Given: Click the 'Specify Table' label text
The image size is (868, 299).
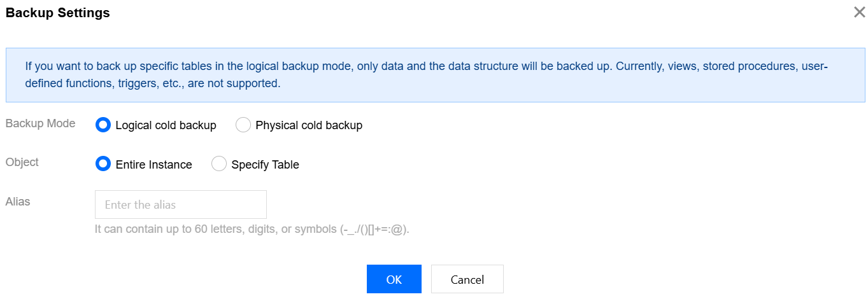Looking at the screenshot, I should (265, 165).
